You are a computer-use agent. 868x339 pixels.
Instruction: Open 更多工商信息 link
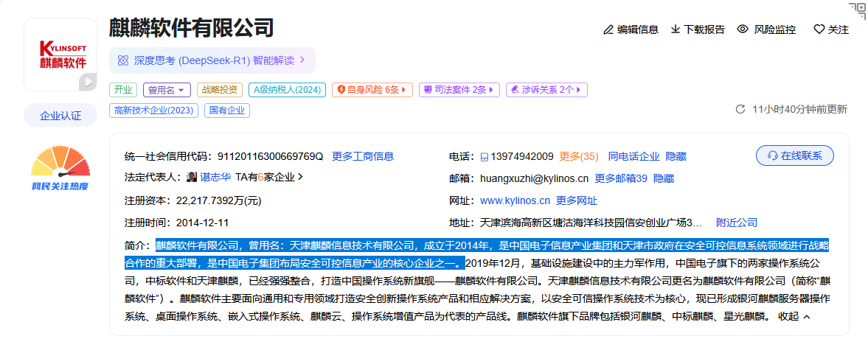(363, 156)
